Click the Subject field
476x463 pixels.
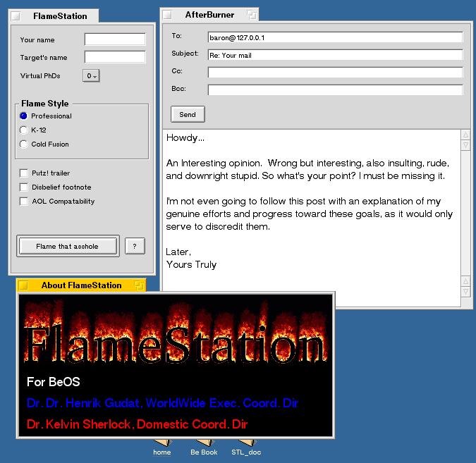tap(335, 55)
